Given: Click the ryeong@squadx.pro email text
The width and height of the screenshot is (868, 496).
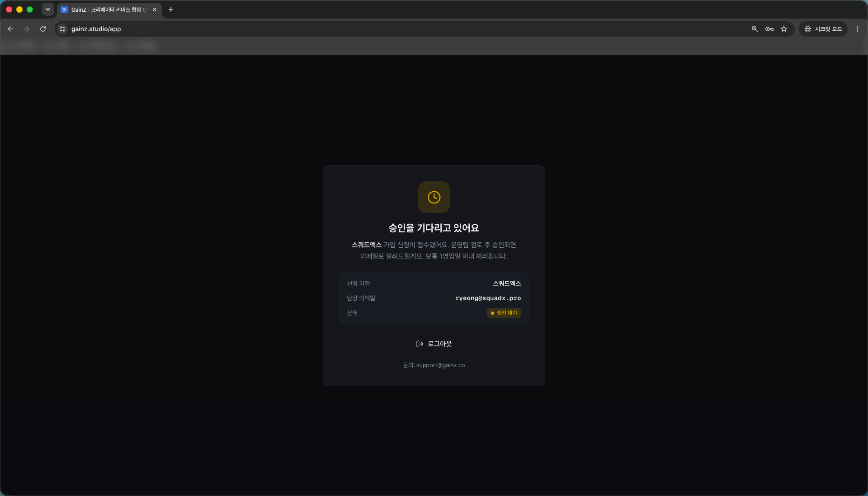Looking at the screenshot, I should [x=488, y=298].
